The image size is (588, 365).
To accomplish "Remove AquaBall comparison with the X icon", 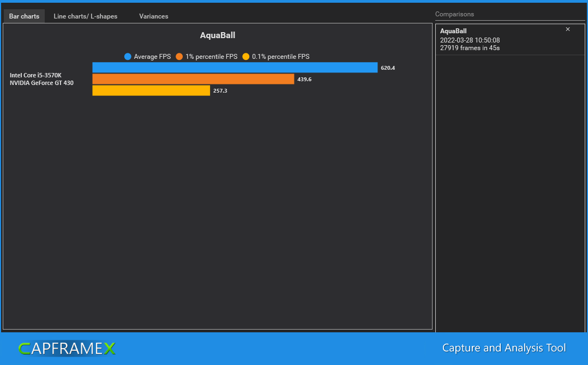I will click(x=568, y=29).
